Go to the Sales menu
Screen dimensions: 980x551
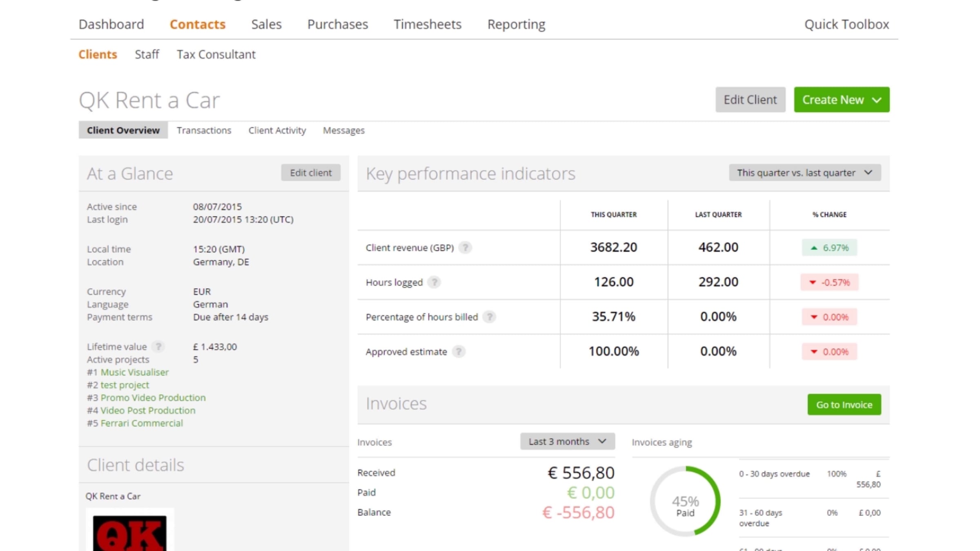266,24
